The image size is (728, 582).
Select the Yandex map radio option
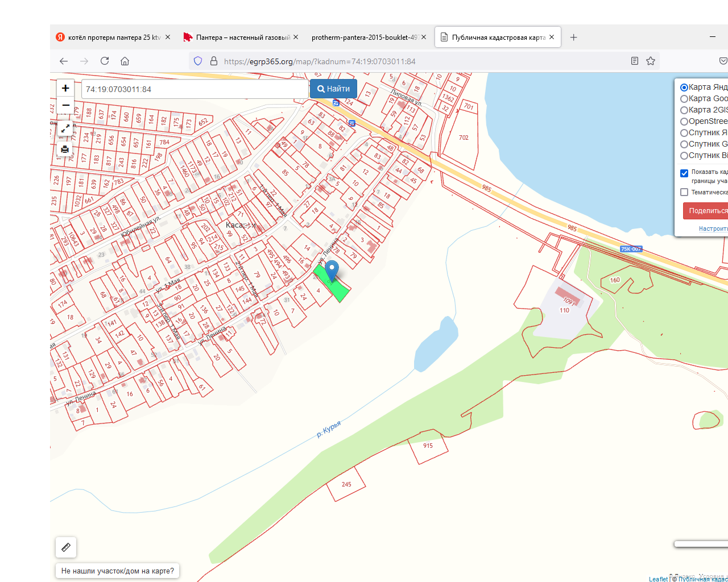[x=684, y=88]
